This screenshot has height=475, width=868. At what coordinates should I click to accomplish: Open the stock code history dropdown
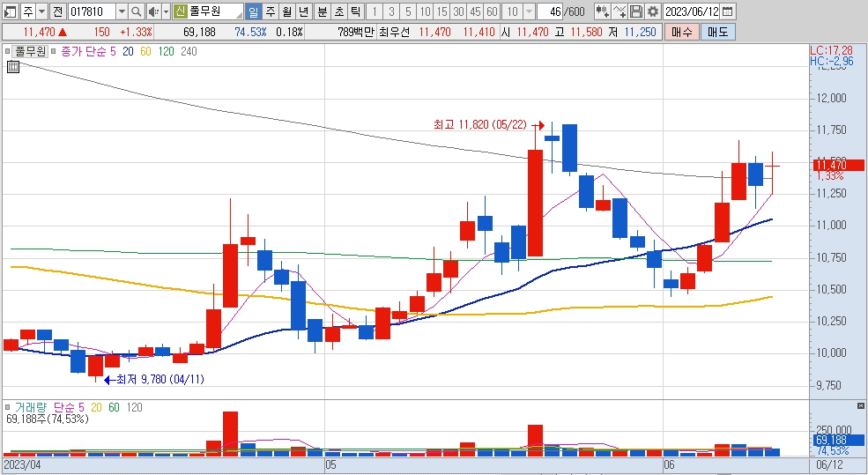click(122, 11)
